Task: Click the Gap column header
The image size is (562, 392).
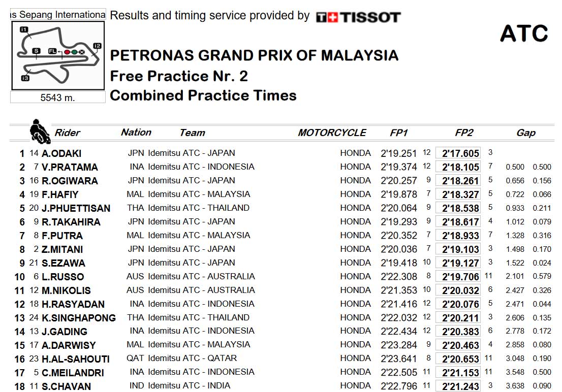Action: 526,133
